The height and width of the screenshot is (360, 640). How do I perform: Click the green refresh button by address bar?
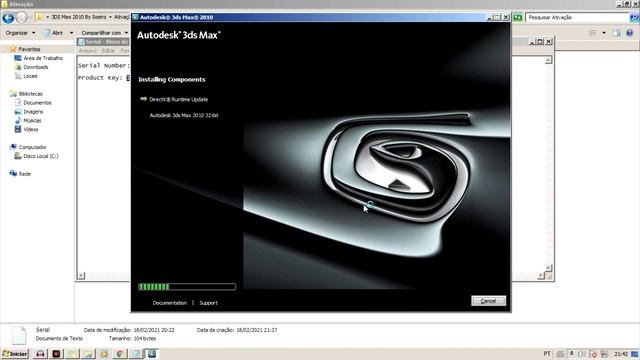tap(518, 18)
